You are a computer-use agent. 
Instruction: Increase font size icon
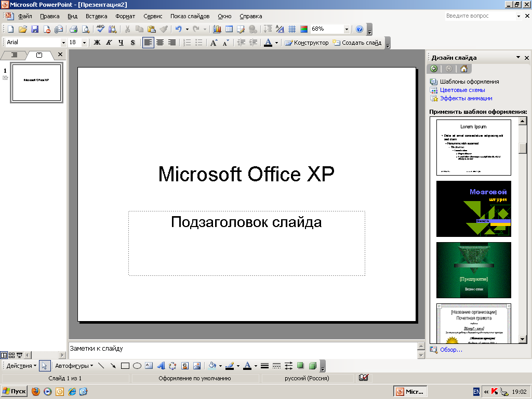click(214, 43)
